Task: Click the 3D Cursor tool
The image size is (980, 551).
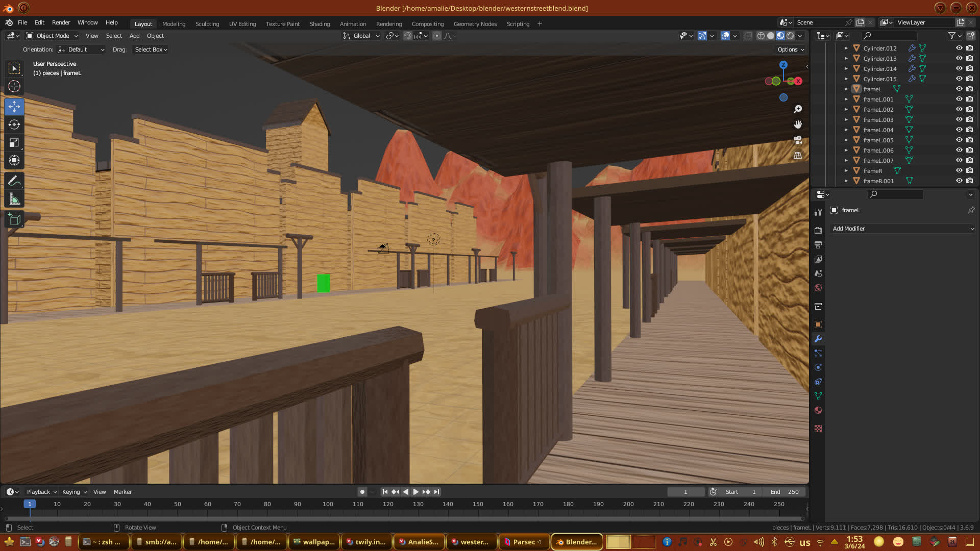Action: 14,86
